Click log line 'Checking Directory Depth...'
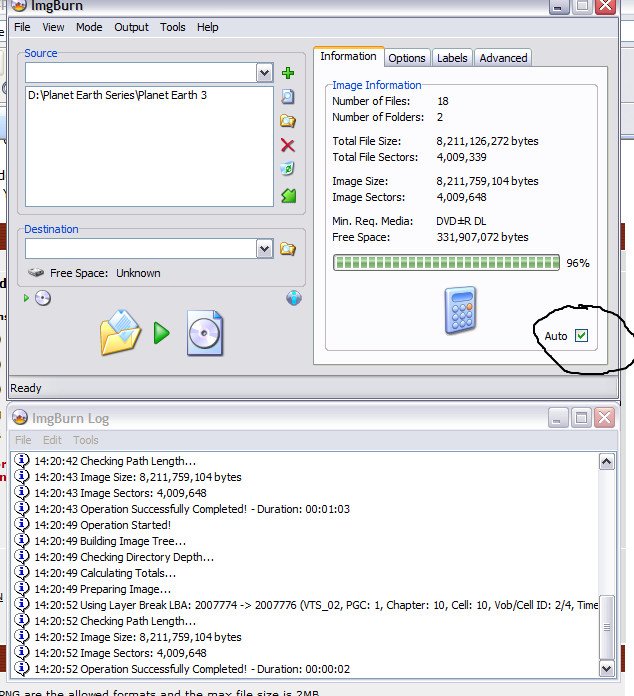 tap(124, 557)
